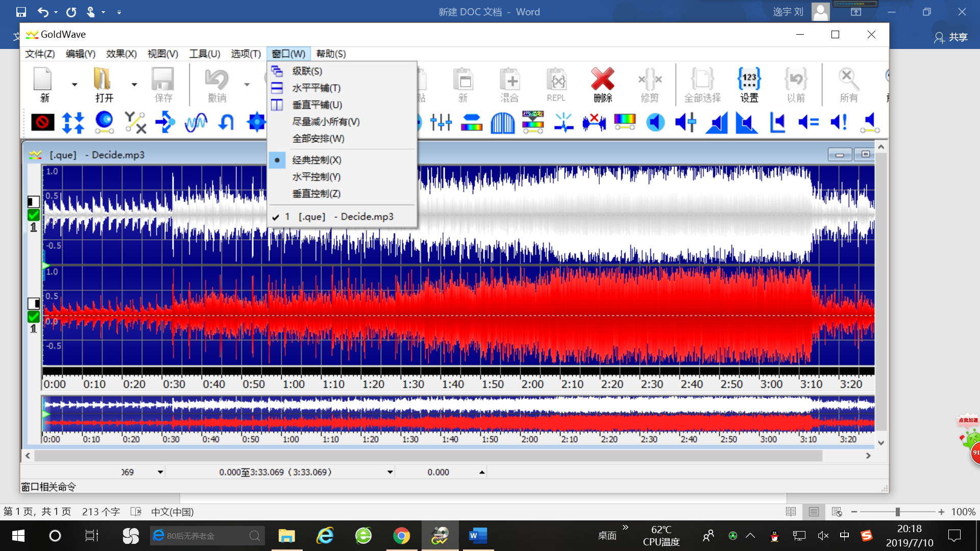This screenshot has width=980, height=551.
Task: Choose Cascade (级联) from Window menu
Action: pyautogui.click(x=307, y=71)
